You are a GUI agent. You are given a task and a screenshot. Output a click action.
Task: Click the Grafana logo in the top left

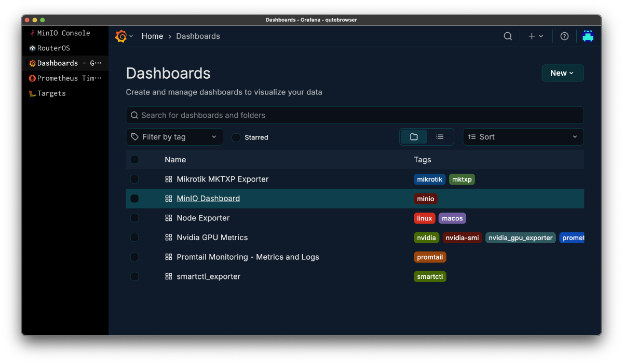(x=121, y=36)
